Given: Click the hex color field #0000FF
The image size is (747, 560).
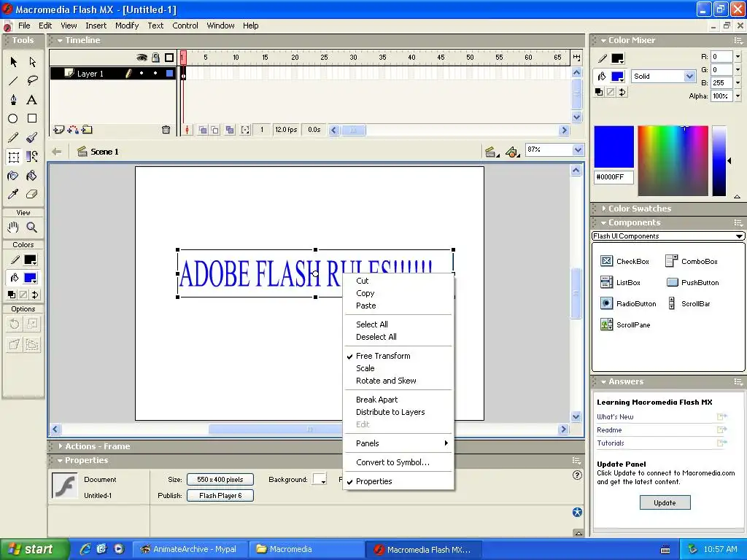Looking at the screenshot, I should click(614, 177).
